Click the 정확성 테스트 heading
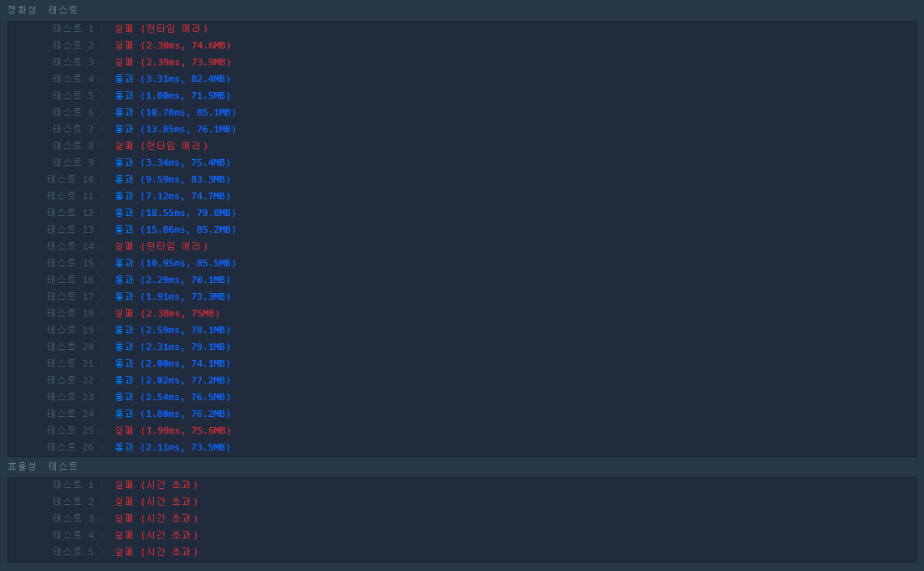Image resolution: width=924 pixels, height=571 pixels. 43,10
